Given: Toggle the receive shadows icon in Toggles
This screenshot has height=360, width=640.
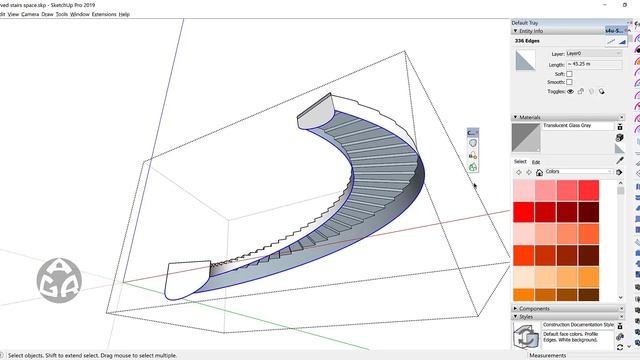Looking at the screenshot, I should tap(602, 92).
